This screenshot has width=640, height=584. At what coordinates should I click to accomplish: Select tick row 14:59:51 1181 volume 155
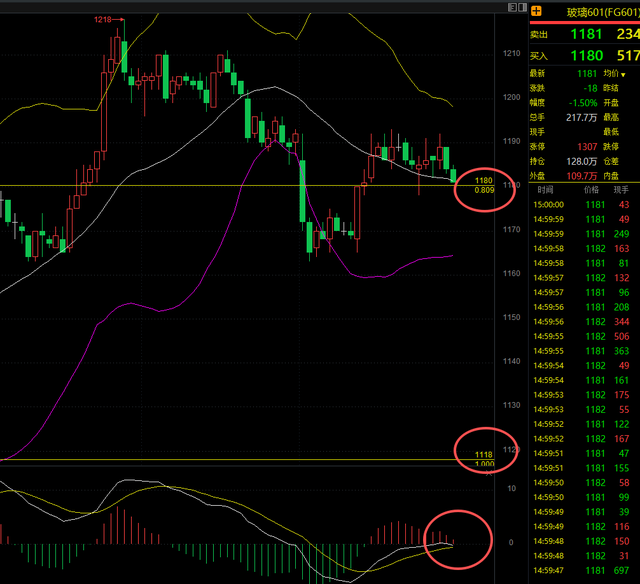pos(584,468)
